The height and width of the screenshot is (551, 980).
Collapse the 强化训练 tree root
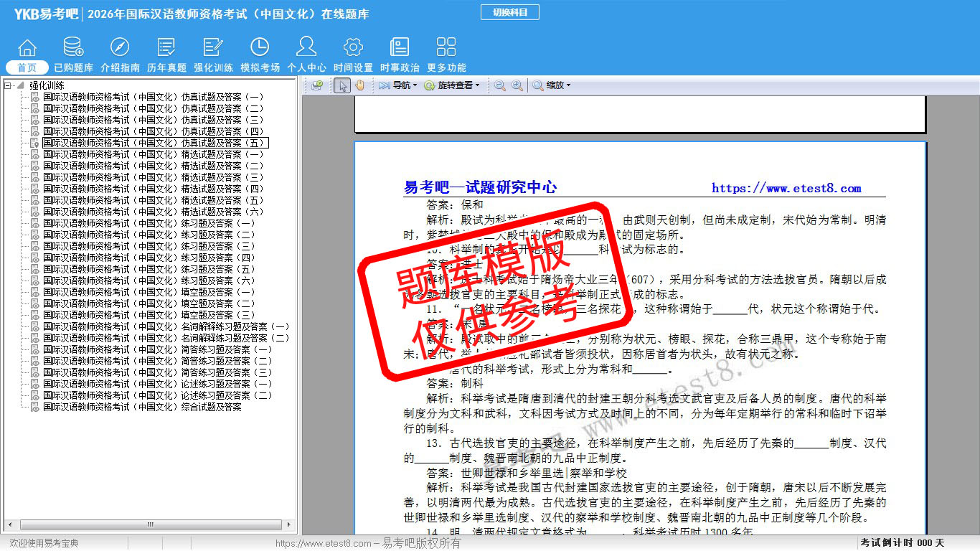point(8,85)
